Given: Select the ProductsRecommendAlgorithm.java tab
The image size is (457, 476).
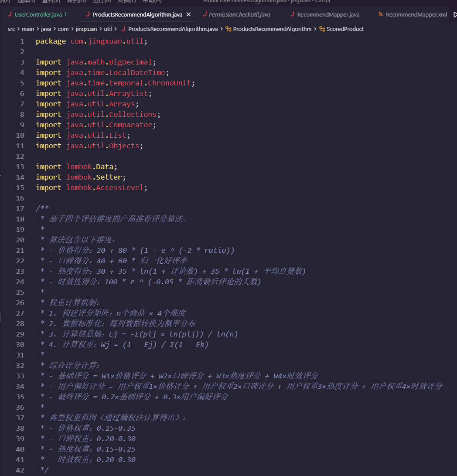Looking at the screenshot, I should (137, 14).
